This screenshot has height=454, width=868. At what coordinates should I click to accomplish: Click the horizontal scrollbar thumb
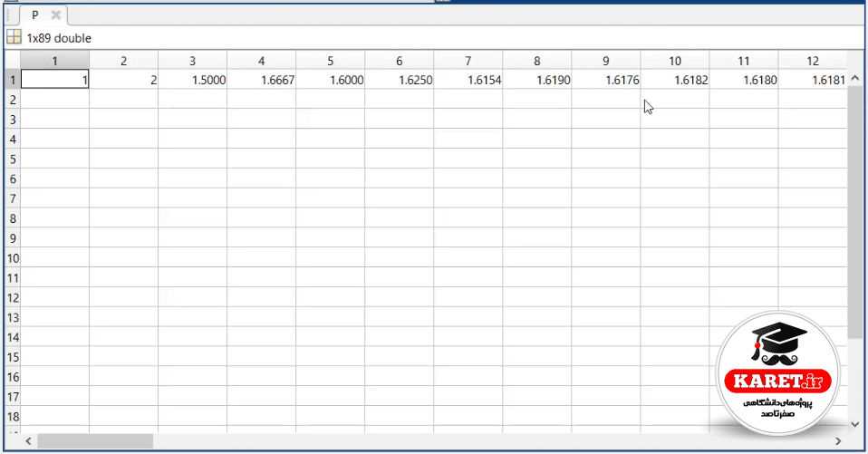point(95,441)
